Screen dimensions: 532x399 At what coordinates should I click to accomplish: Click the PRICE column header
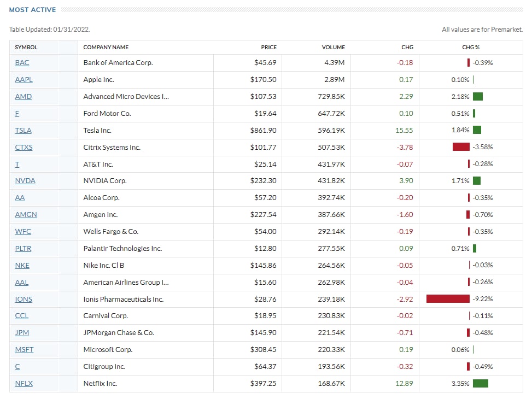coord(268,48)
